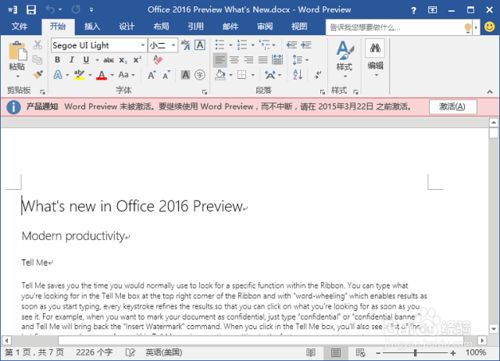Open ribbon display options

(432, 10)
